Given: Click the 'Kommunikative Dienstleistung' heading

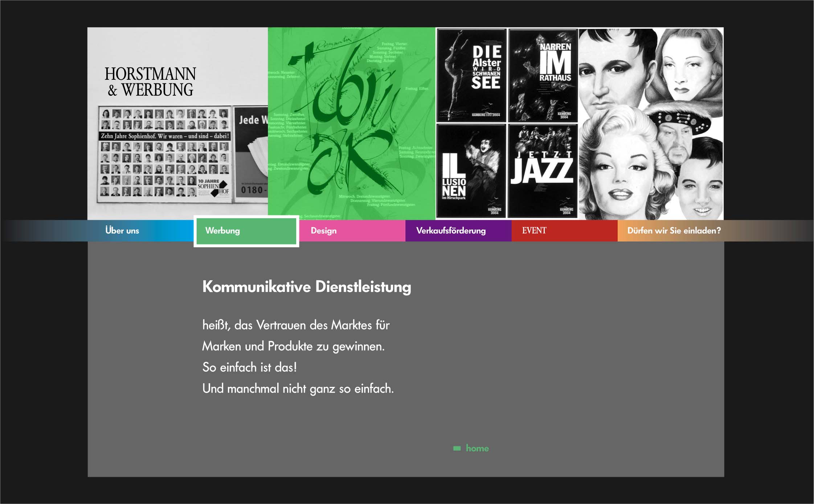Looking at the screenshot, I should [x=307, y=287].
